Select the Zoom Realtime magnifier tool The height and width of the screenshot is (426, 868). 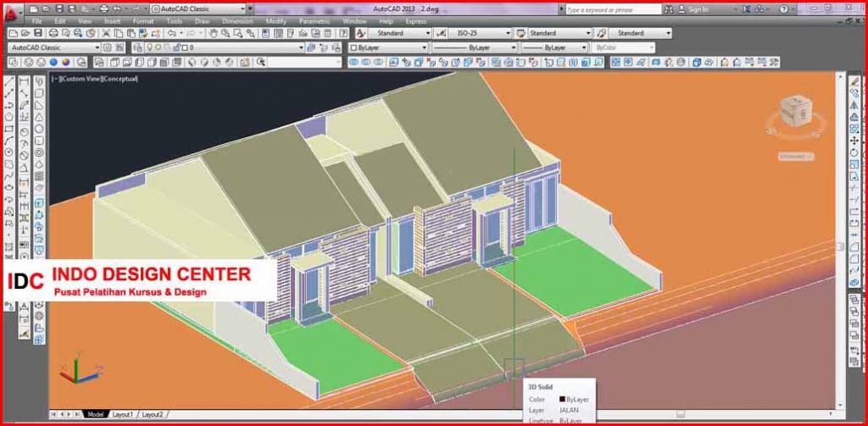tap(225, 33)
